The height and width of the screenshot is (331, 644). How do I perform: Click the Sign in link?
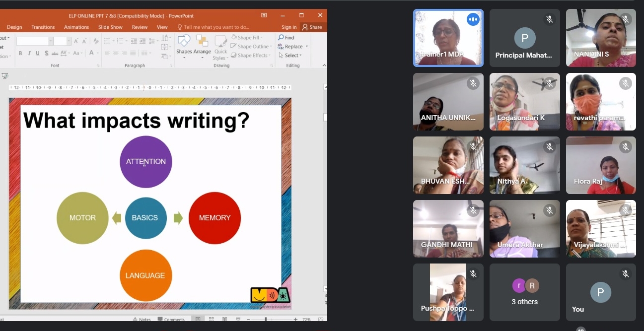click(x=289, y=27)
